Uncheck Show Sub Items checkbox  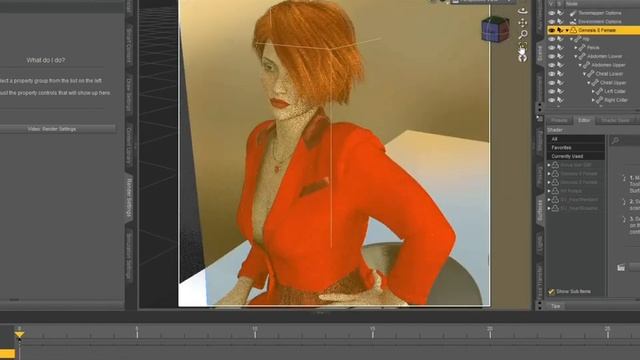tap(551, 291)
